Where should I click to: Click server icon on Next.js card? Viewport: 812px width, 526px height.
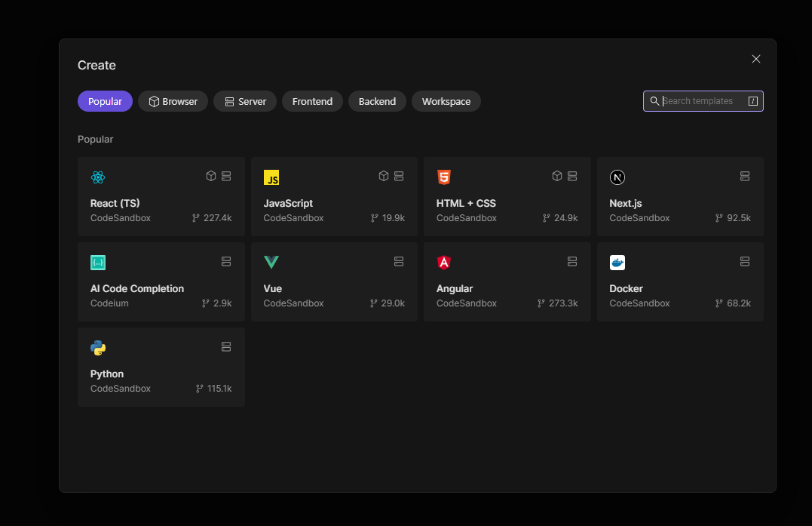(x=745, y=176)
